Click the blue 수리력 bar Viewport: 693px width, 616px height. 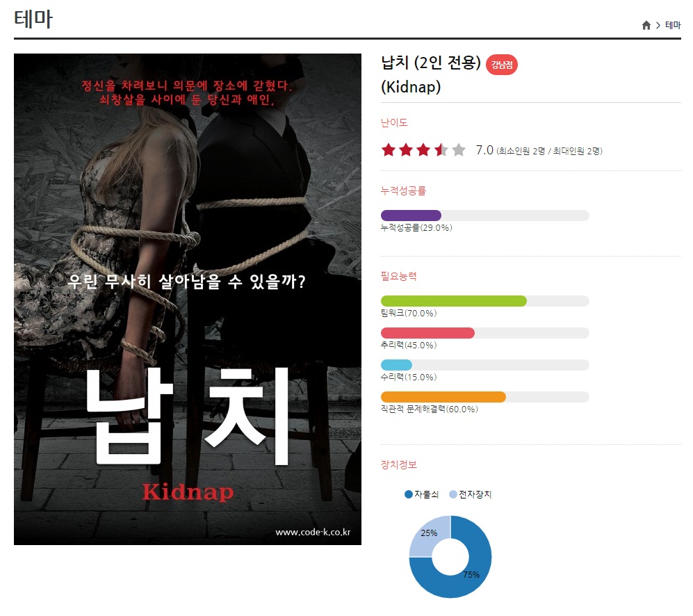coord(396,365)
